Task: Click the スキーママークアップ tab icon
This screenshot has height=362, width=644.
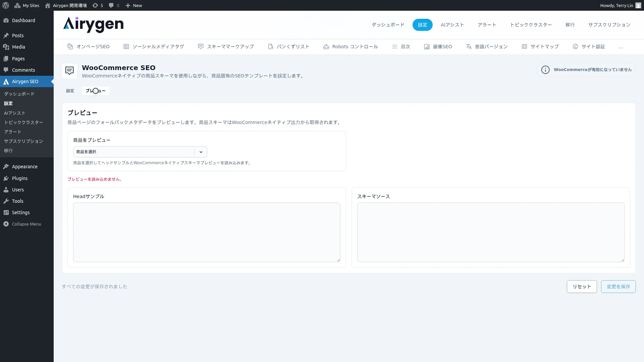Action: click(201, 47)
